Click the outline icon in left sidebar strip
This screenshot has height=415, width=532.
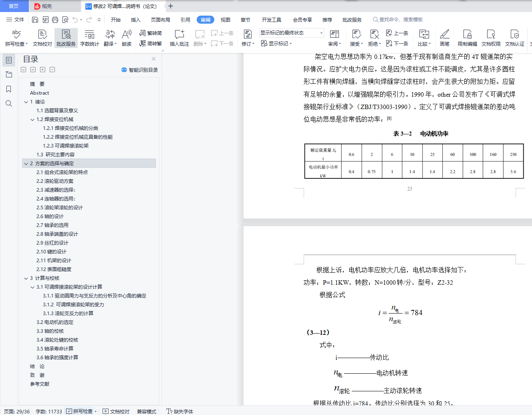tap(9, 60)
